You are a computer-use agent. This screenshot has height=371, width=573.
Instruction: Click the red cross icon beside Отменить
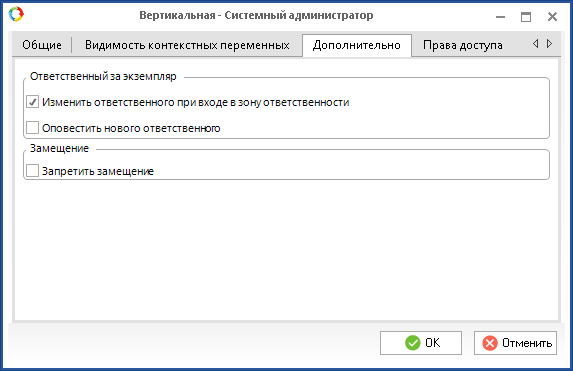[x=490, y=343]
